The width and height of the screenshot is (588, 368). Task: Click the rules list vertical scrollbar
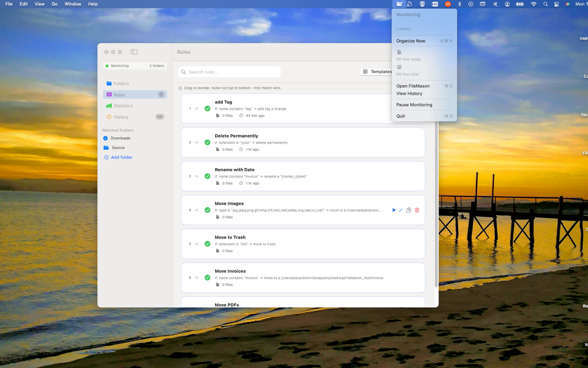pyautogui.click(x=436, y=207)
